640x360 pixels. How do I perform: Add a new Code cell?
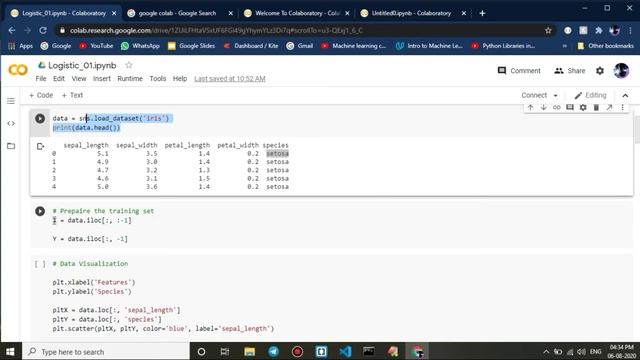(41, 95)
